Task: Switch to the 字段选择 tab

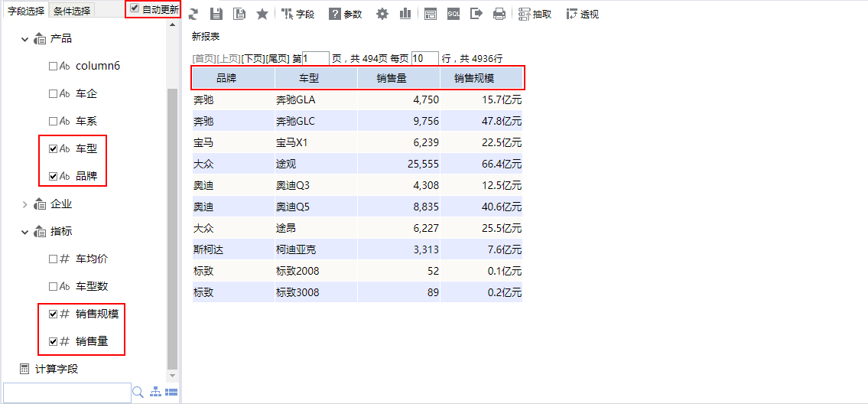Action: point(26,10)
